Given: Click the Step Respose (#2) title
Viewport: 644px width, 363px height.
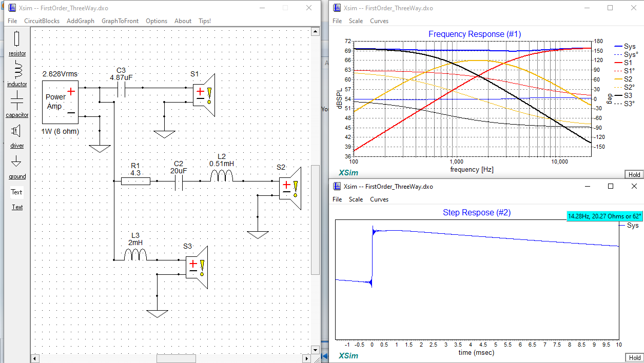Looking at the screenshot, I should pyautogui.click(x=477, y=212).
